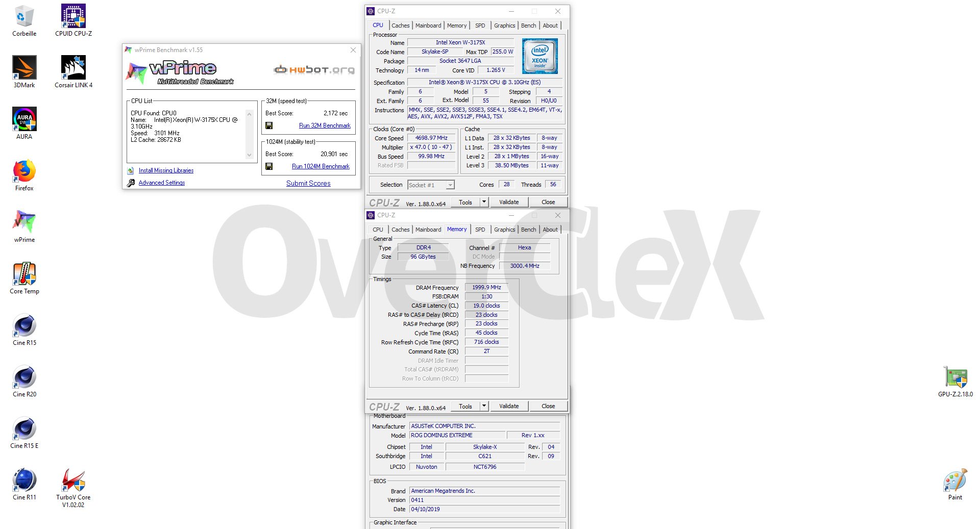Viewport: 980px width, 529px height.
Task: Click the CPU List scrollbar up arrow
Action: coord(249,114)
